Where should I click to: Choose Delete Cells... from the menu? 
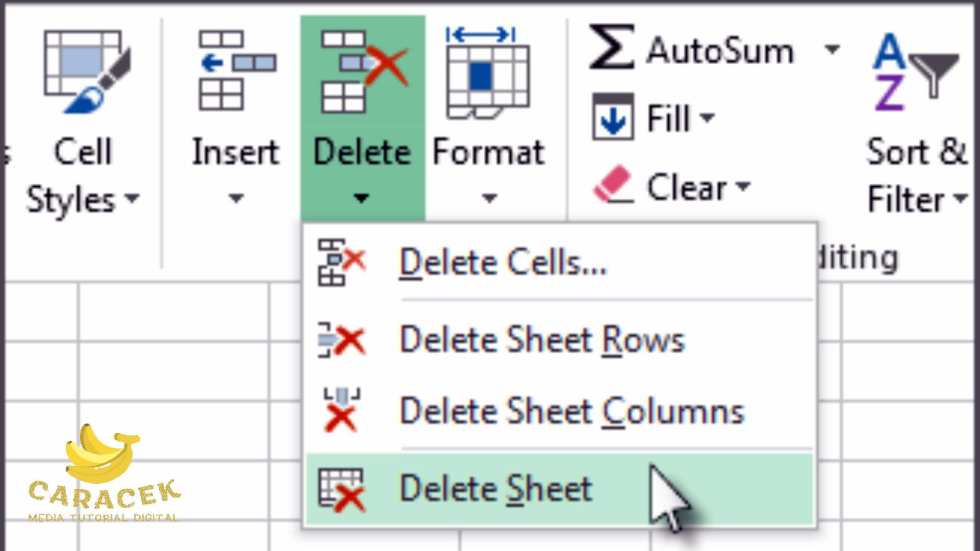pyautogui.click(x=502, y=262)
